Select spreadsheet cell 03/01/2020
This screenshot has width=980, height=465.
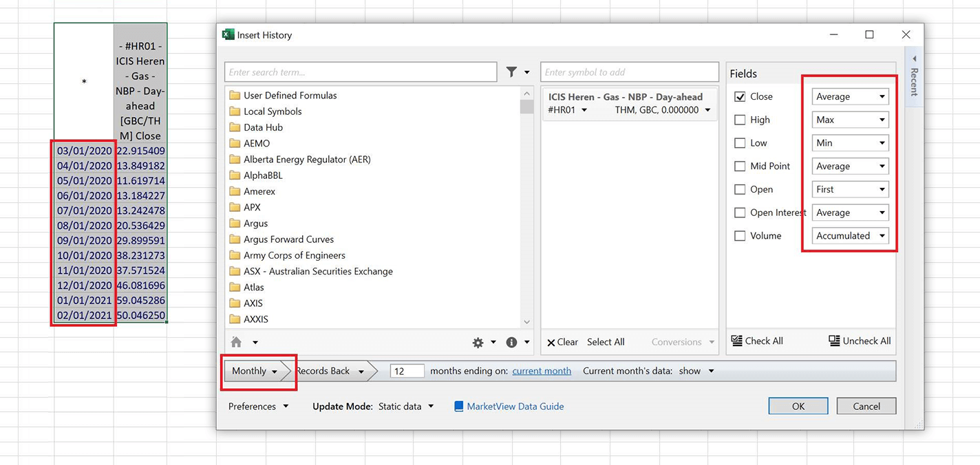coord(84,151)
